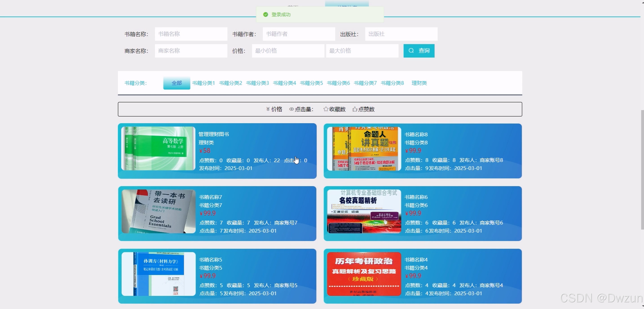The width and height of the screenshot is (644, 309).
Task: Filter by 书籍分类5 category
Action: click(x=311, y=83)
